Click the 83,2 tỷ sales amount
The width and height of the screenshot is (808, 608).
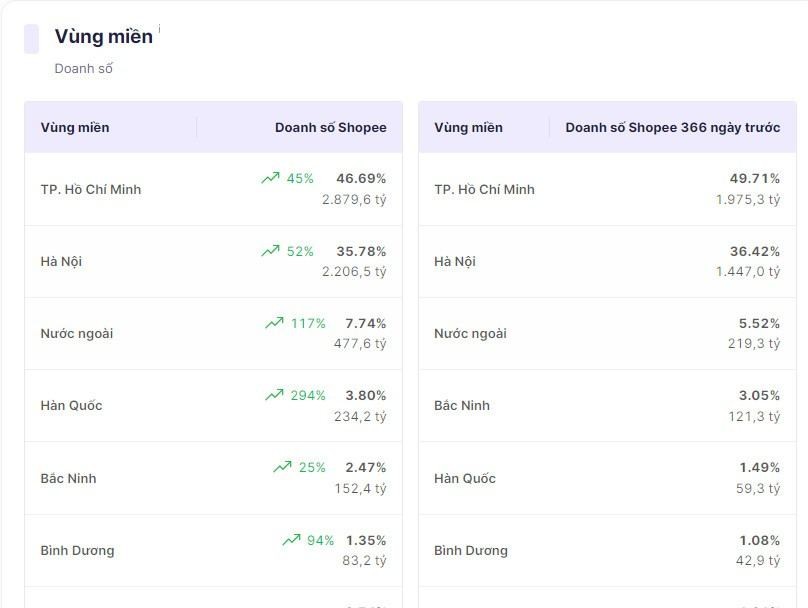(x=364, y=561)
